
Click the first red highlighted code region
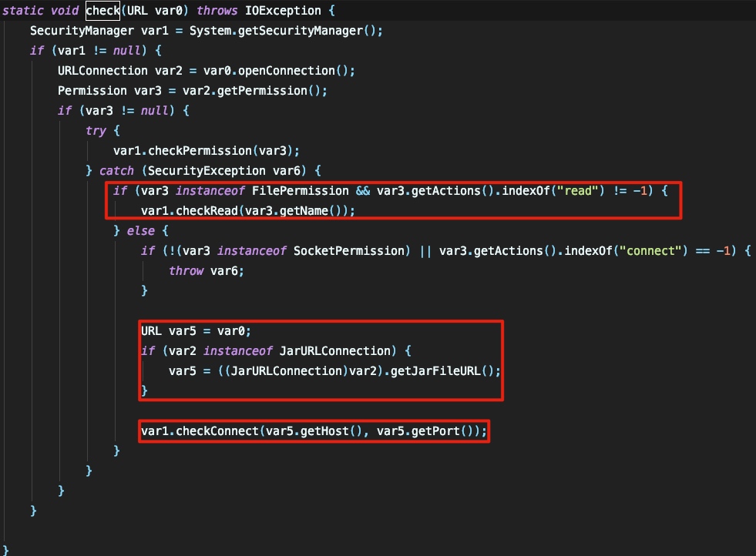393,200
